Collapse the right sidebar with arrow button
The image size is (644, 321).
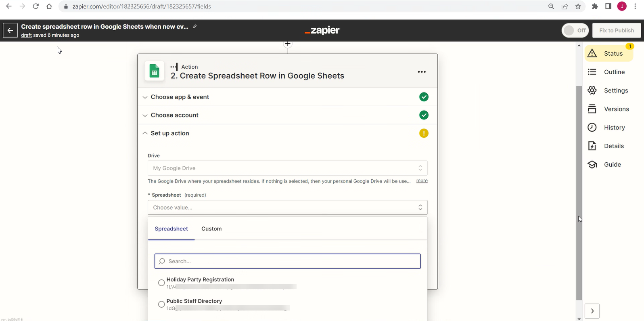click(592, 311)
